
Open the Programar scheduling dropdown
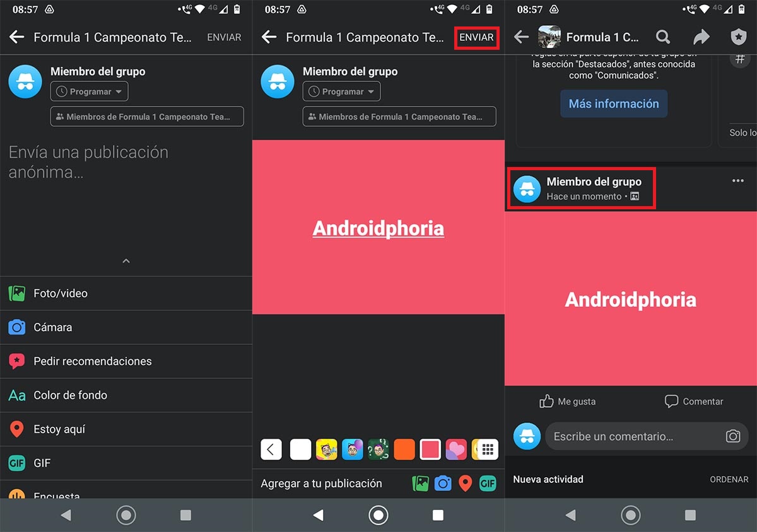point(89,91)
